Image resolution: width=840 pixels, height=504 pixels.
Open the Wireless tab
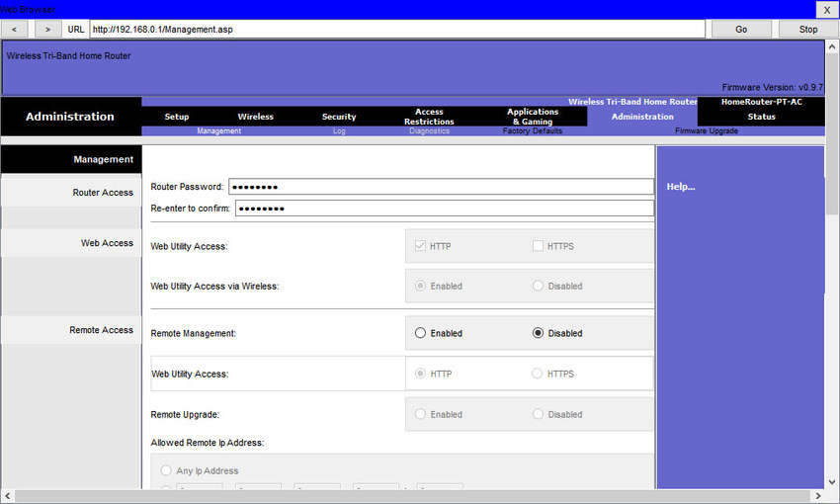click(256, 117)
